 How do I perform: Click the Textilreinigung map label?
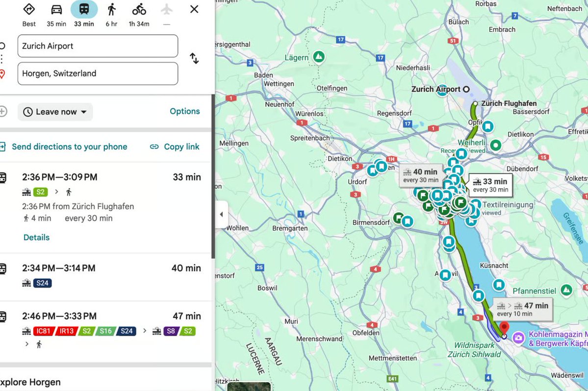point(508,204)
